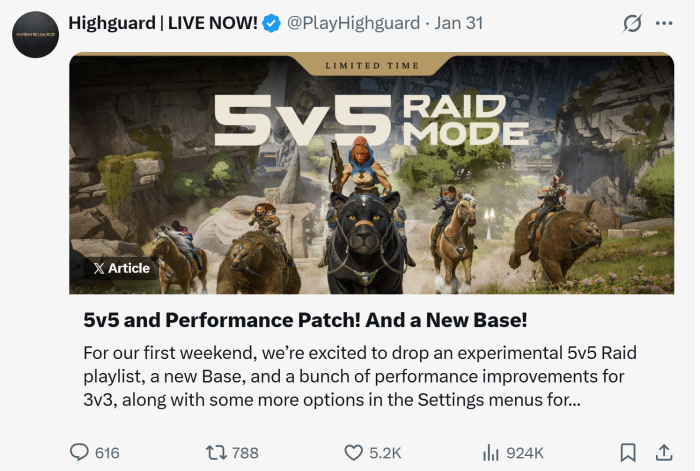Bookmark this post
Viewport: 700px width, 471px height.
tap(628, 453)
